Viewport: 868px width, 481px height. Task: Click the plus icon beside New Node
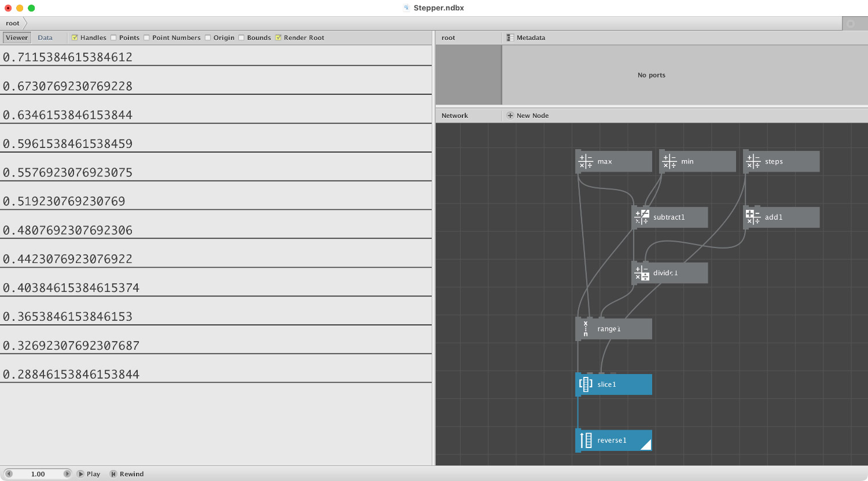coord(510,116)
